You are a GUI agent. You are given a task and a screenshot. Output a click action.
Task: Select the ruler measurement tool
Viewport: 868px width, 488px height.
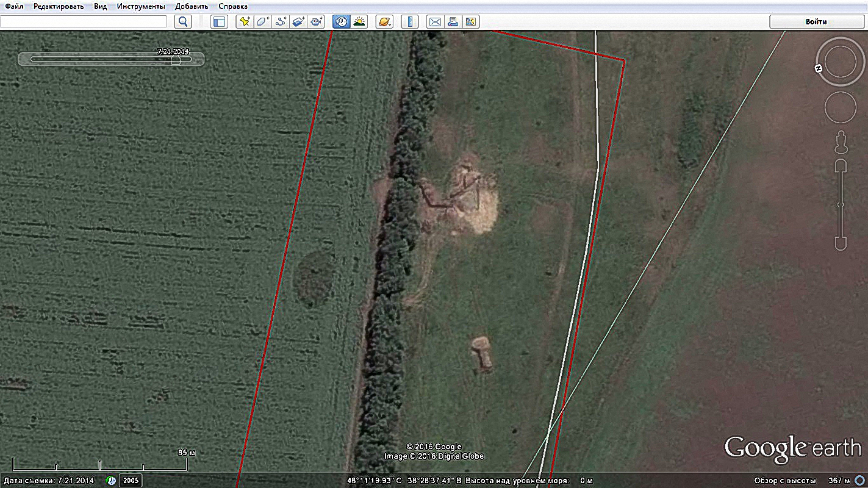tap(410, 22)
